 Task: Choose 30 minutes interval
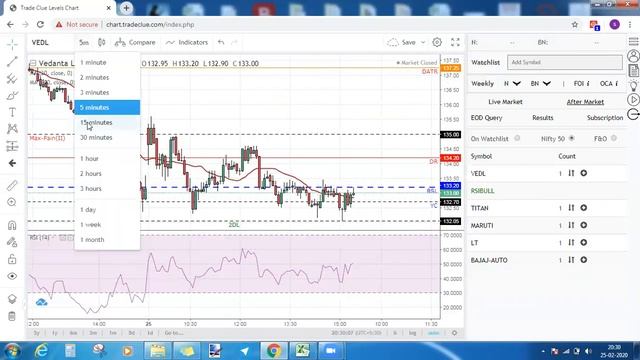coord(107,138)
